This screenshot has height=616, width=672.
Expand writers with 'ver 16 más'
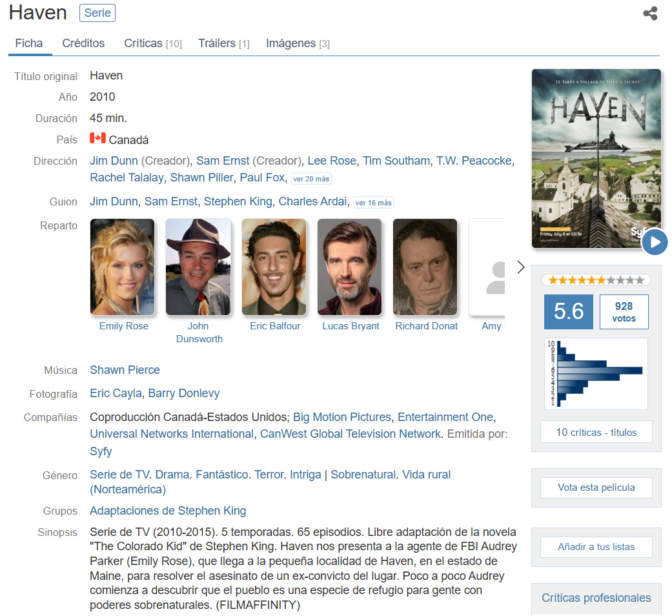[x=372, y=203]
